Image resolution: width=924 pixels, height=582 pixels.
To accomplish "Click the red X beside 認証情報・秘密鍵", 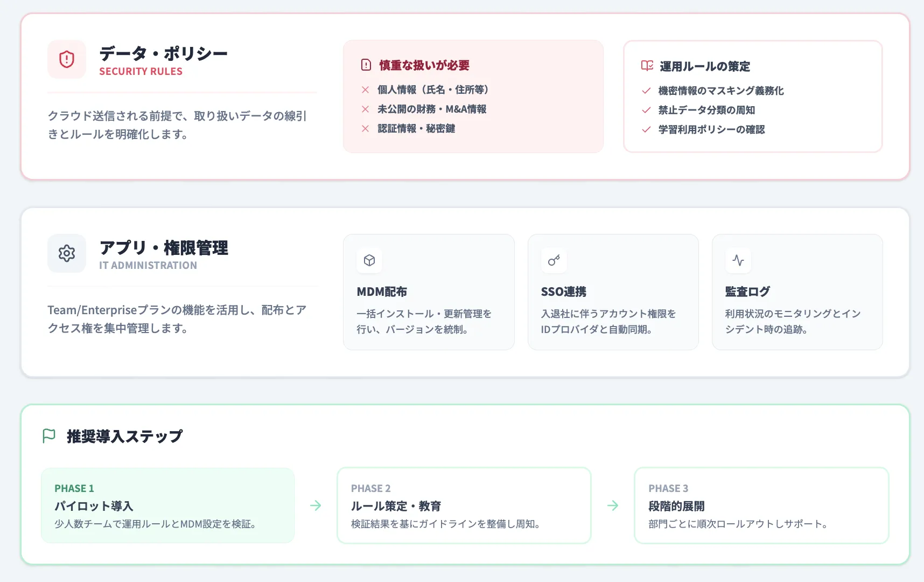I will 365,128.
